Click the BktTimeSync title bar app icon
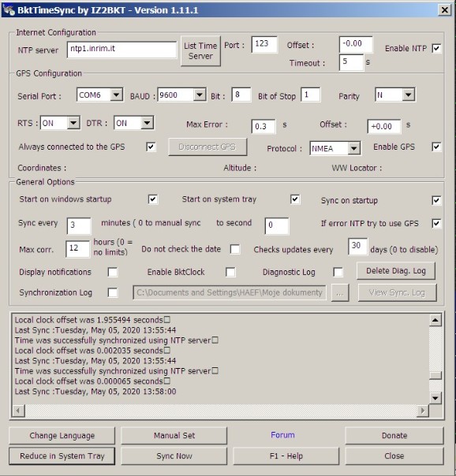Viewport: 456px width, 476px height. (x=9, y=10)
